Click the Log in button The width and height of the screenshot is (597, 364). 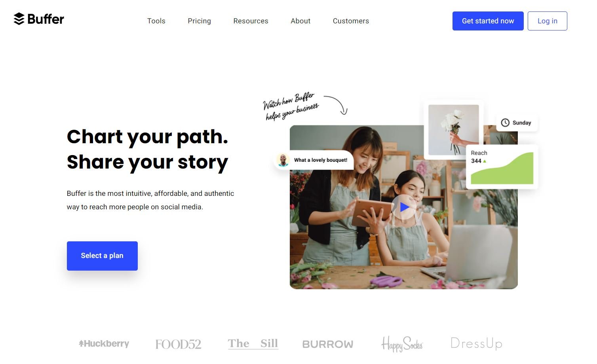click(547, 21)
